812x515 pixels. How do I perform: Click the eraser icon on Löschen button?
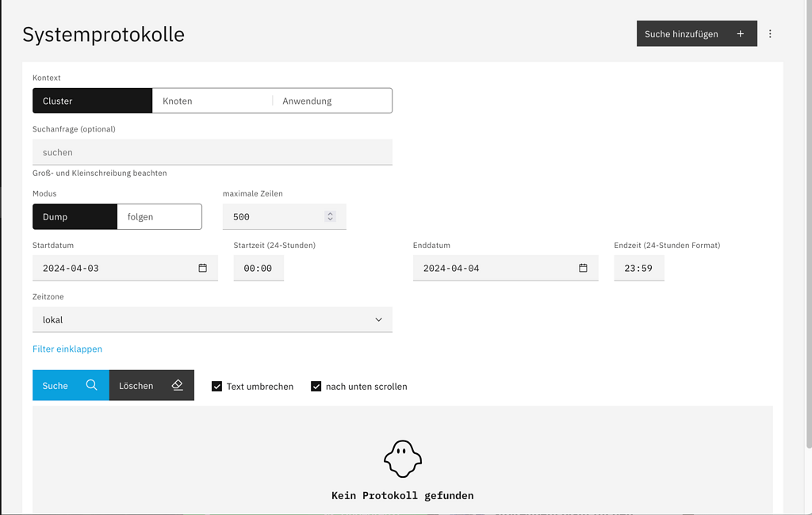tap(177, 386)
